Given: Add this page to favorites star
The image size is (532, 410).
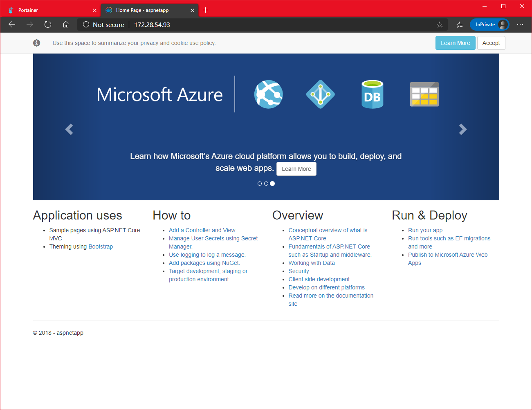Looking at the screenshot, I should [x=440, y=25].
